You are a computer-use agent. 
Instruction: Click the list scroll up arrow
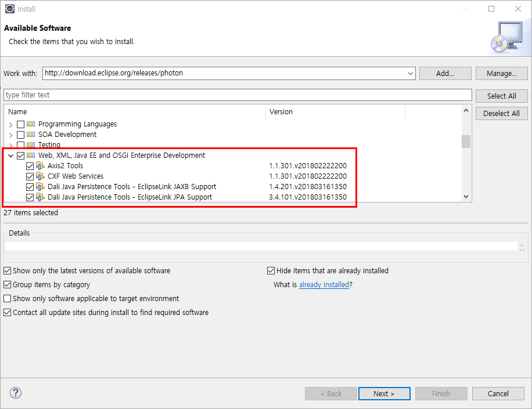[466, 110]
